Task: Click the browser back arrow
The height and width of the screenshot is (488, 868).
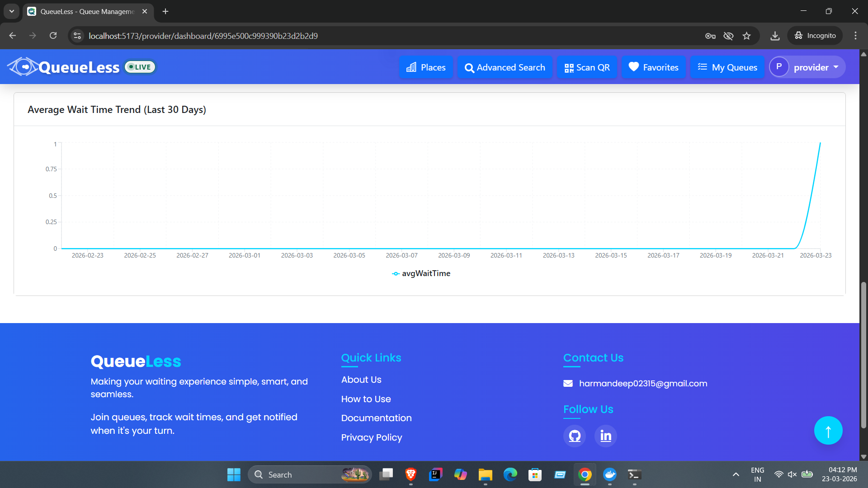Action: tap(13, 36)
